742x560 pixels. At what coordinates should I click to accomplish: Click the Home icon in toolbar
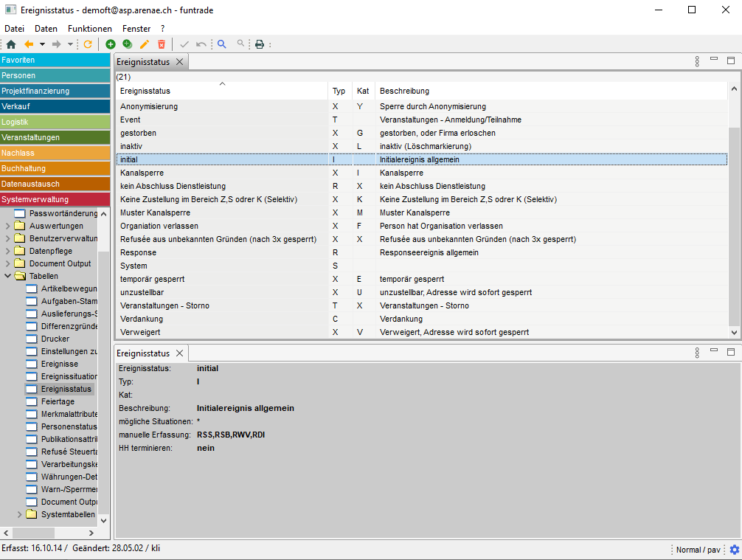click(x=11, y=44)
